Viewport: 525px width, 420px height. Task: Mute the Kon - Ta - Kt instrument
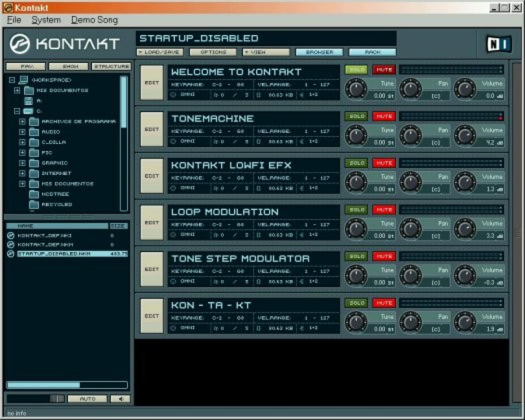pyautogui.click(x=384, y=303)
